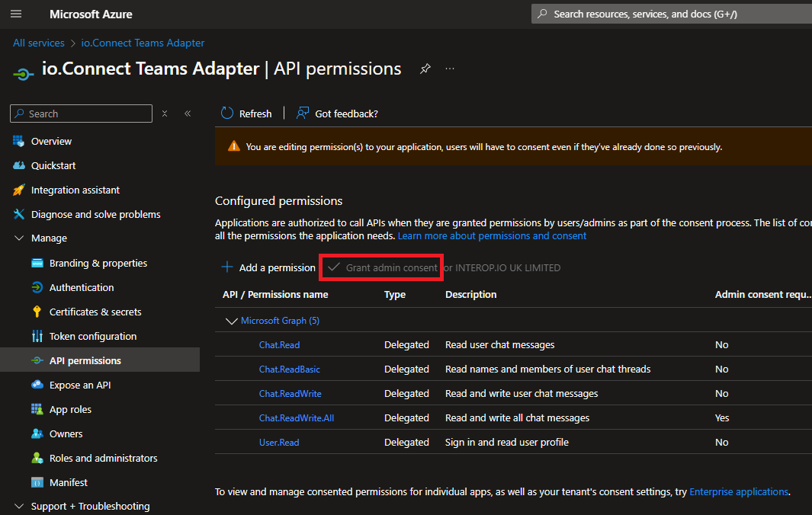The height and width of the screenshot is (515, 812).
Task: Navigate to All services breadcrumb
Action: [39, 43]
